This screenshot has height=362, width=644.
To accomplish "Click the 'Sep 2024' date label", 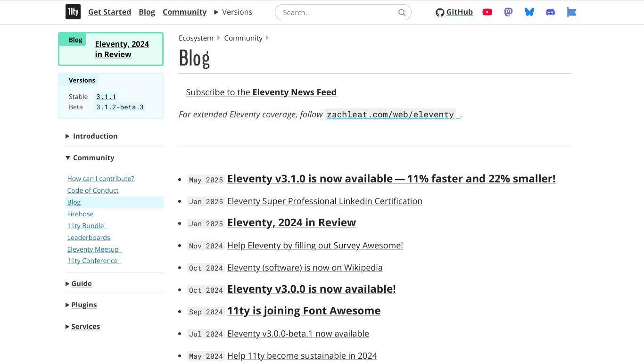I will pos(206,312).
